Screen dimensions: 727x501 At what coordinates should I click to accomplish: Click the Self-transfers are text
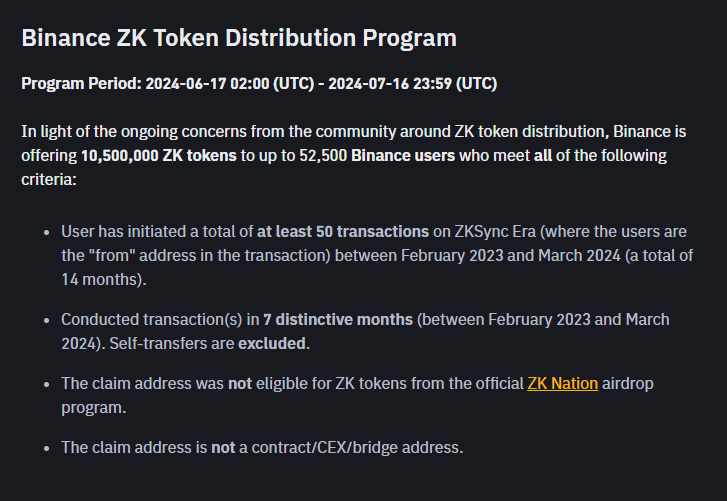tap(172, 344)
